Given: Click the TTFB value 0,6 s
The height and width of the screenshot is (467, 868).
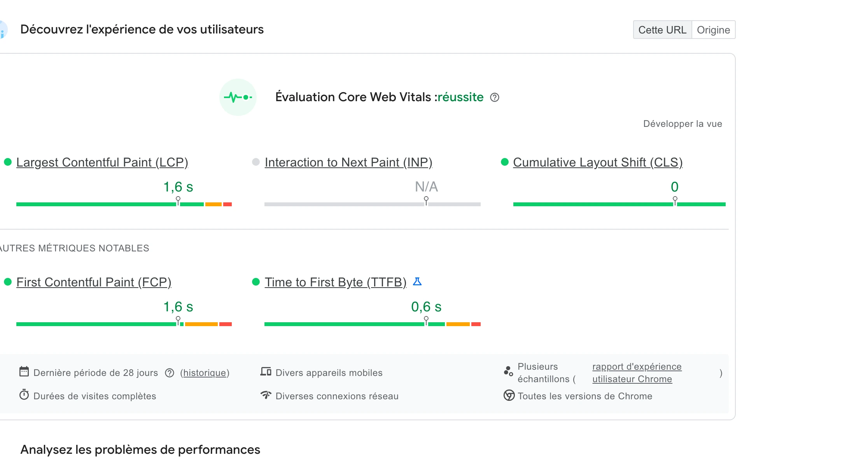Looking at the screenshot, I should point(426,307).
